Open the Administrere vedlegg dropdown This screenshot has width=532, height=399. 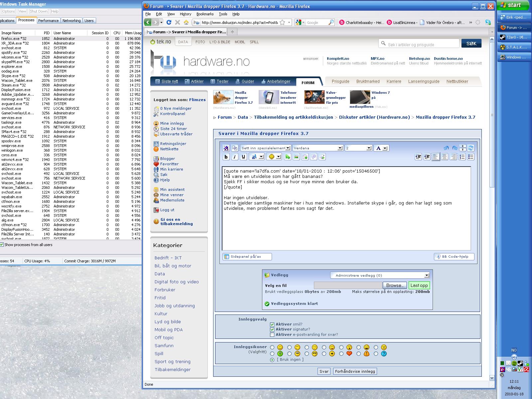380,275
